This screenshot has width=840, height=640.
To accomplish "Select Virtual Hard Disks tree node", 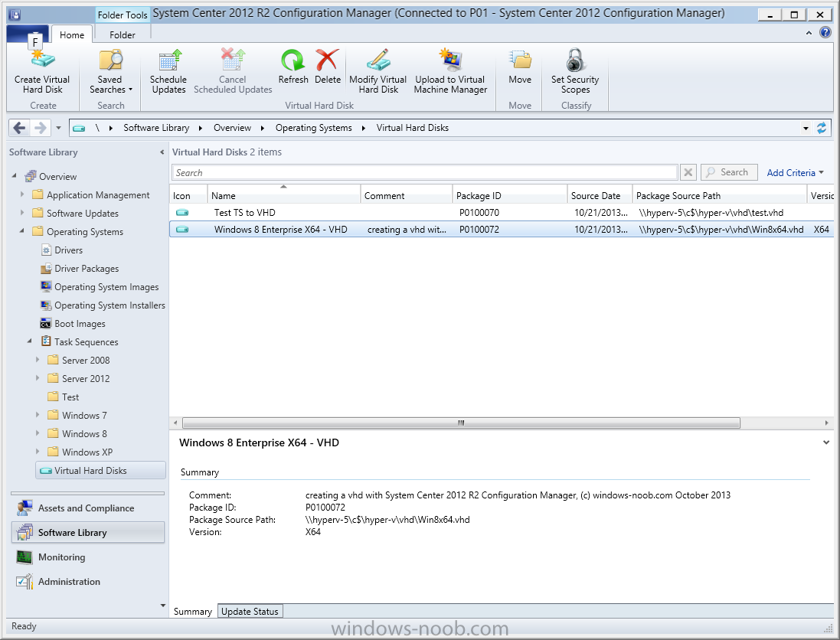I will (101, 471).
